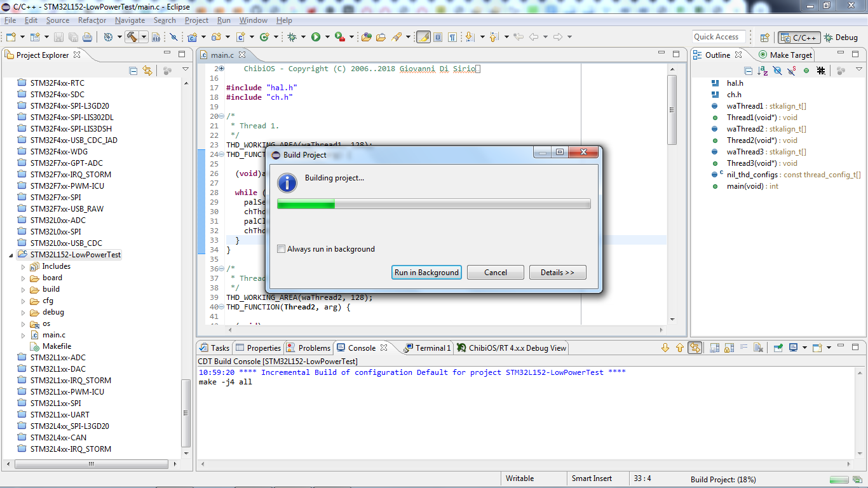Click the Save icon in toolbar
The width and height of the screenshot is (868, 488).
(x=58, y=37)
